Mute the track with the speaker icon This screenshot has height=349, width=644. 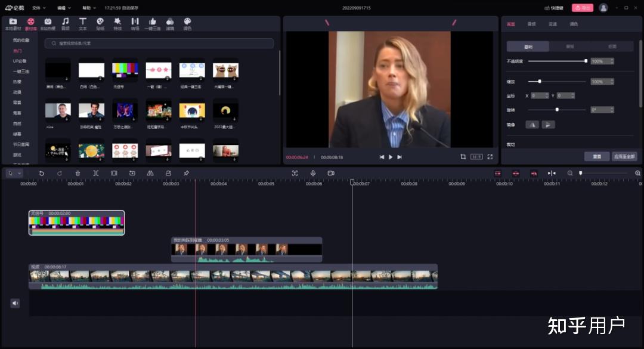click(x=15, y=303)
